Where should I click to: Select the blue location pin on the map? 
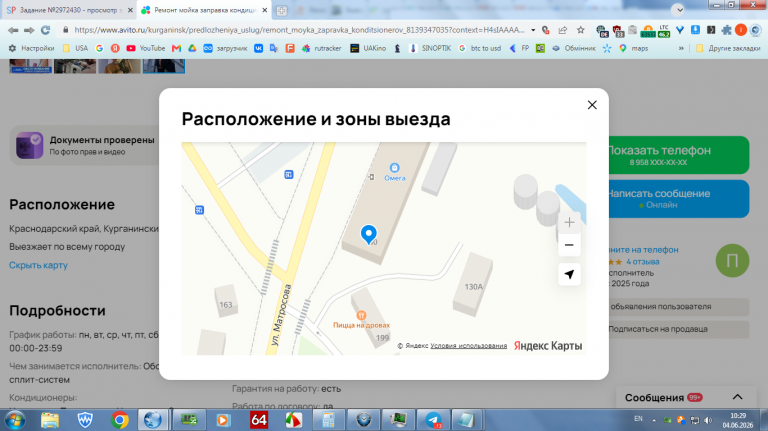coord(368,235)
